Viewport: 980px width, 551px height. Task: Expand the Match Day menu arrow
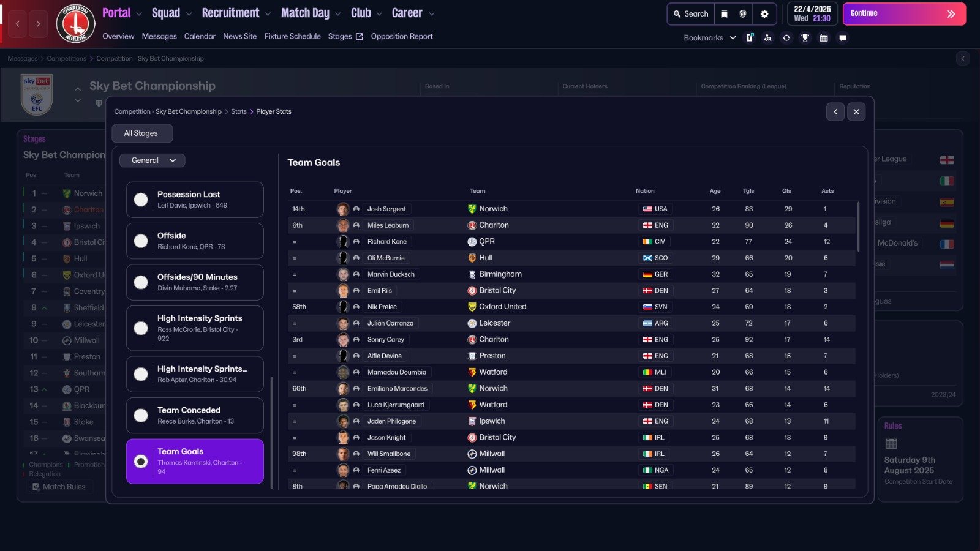pos(337,14)
